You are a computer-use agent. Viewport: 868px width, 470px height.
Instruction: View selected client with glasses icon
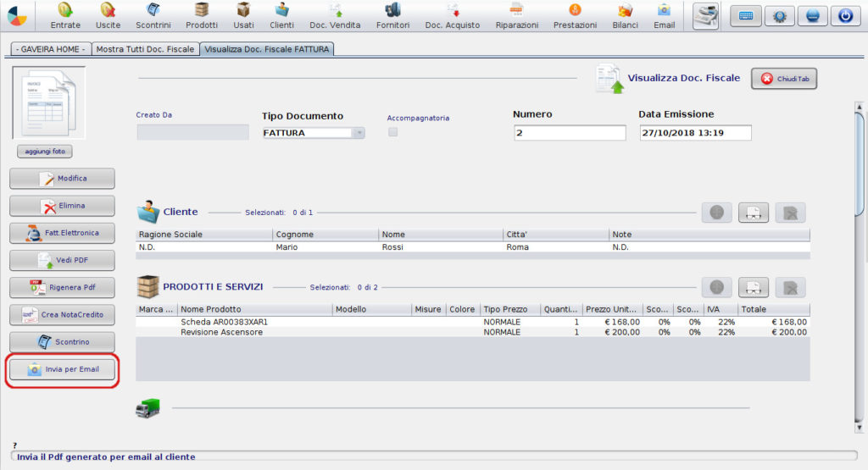pos(754,213)
